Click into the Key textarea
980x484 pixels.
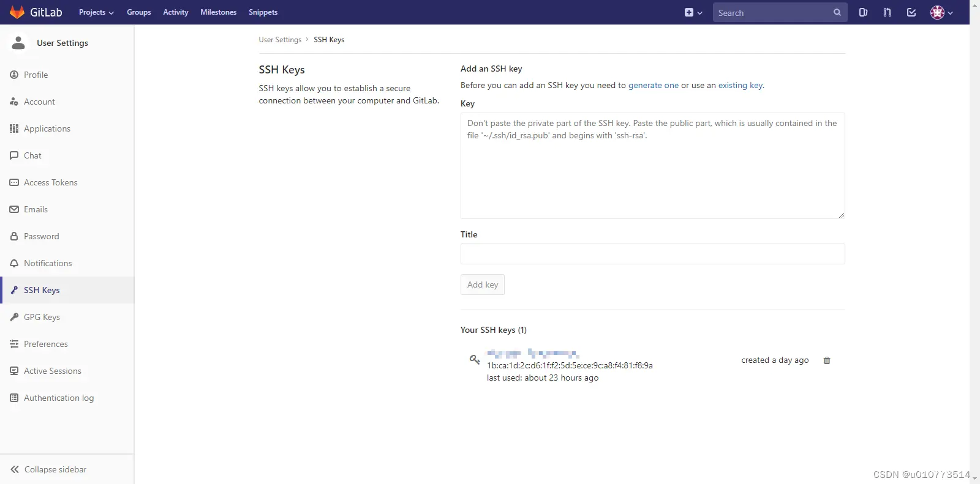[653, 166]
